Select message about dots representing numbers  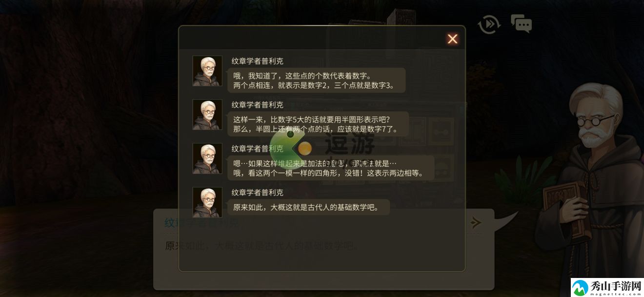tap(316, 80)
